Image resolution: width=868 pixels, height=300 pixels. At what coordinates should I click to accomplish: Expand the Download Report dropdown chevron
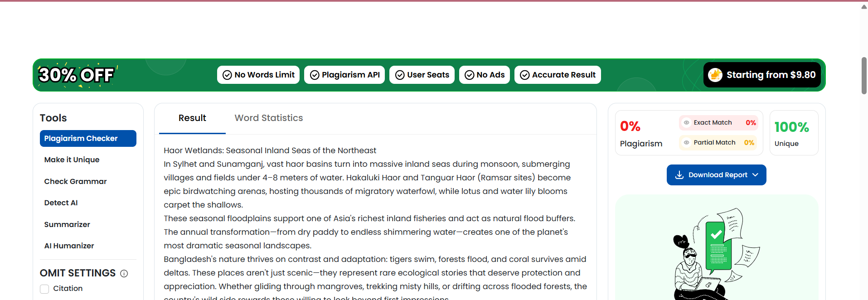[755, 175]
